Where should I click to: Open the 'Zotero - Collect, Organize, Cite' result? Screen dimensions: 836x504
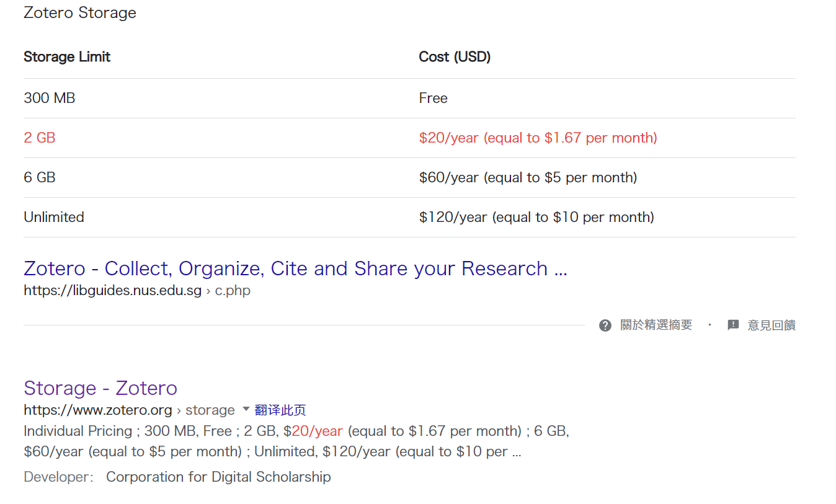point(295,268)
